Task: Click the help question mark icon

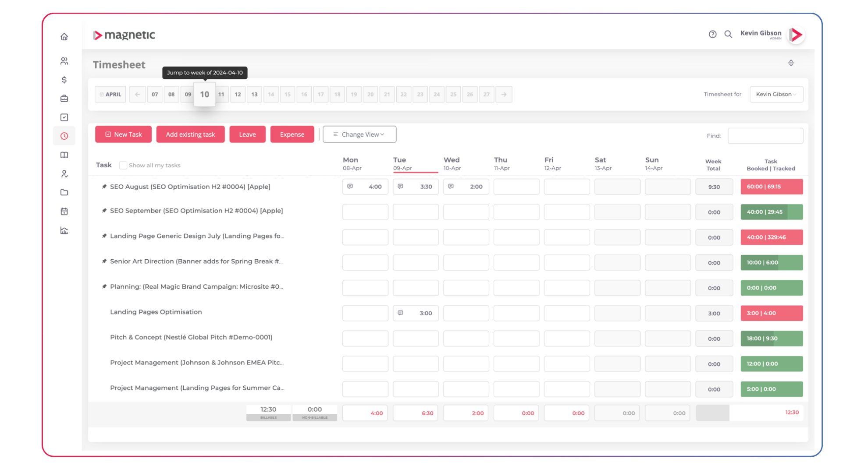Action: click(712, 34)
